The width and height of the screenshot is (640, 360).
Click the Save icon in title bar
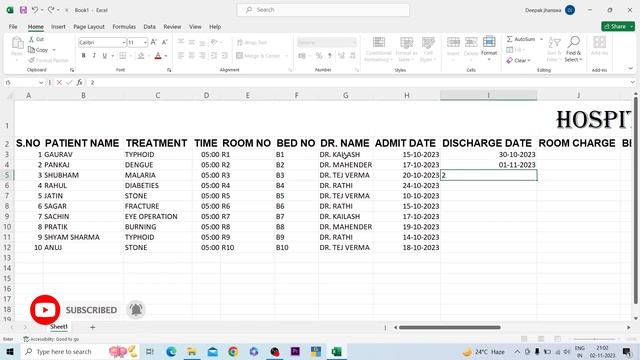coord(23,10)
